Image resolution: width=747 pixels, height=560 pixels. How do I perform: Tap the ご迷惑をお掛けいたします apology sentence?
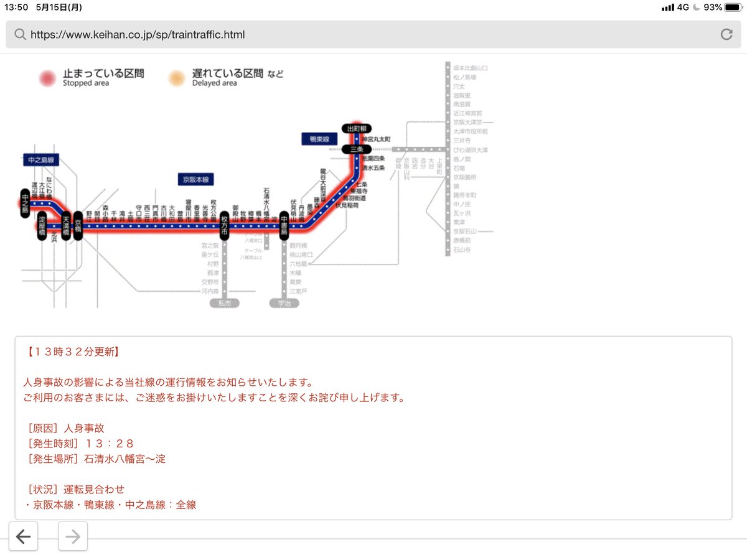tap(214, 398)
